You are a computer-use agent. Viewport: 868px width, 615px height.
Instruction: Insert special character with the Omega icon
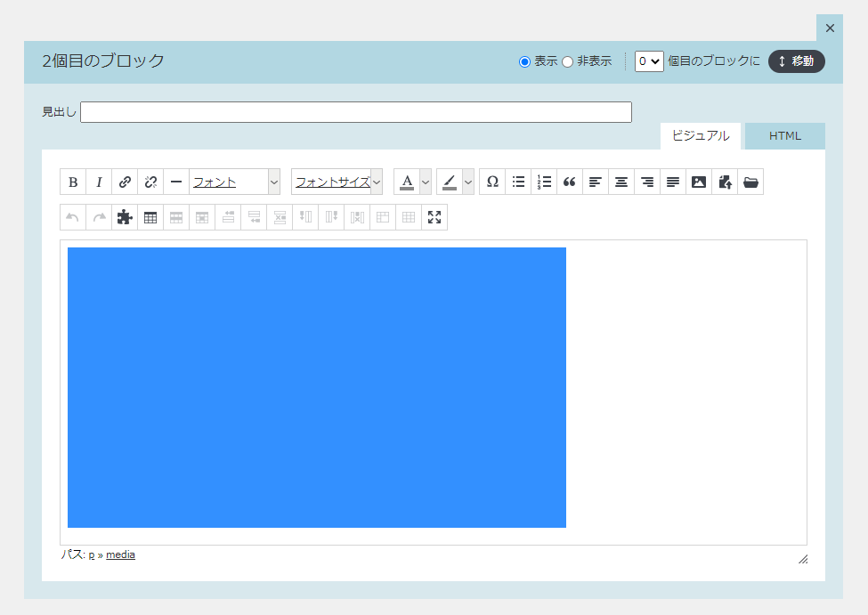click(x=492, y=182)
